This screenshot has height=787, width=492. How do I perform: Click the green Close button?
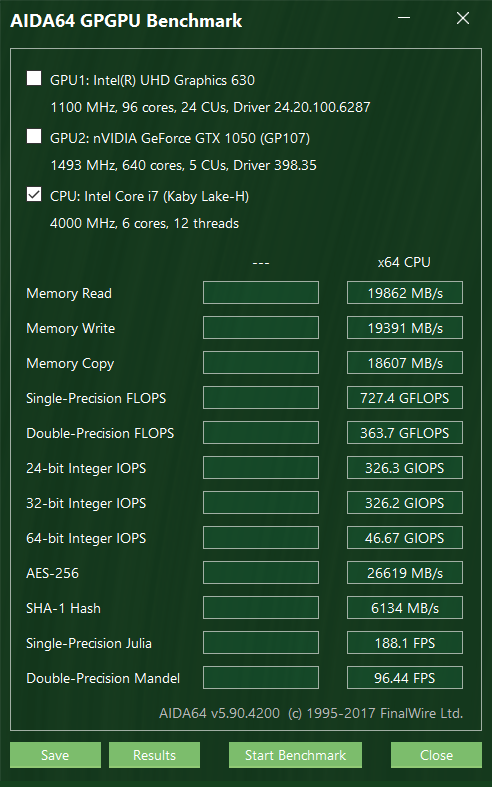436,755
